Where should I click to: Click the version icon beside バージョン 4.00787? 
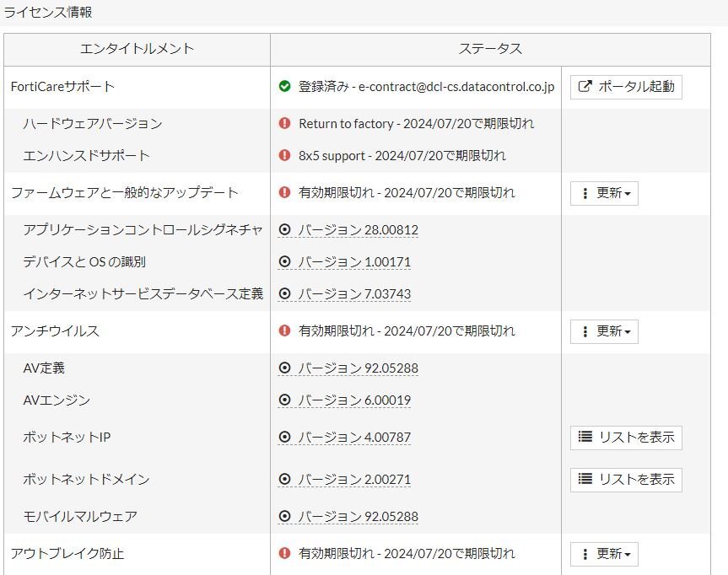[x=284, y=438]
